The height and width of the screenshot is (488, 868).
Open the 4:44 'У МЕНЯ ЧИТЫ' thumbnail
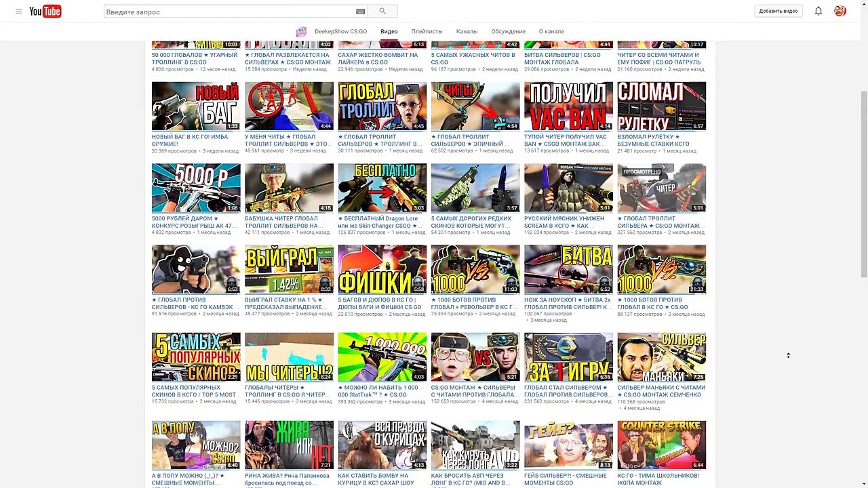[x=289, y=106]
